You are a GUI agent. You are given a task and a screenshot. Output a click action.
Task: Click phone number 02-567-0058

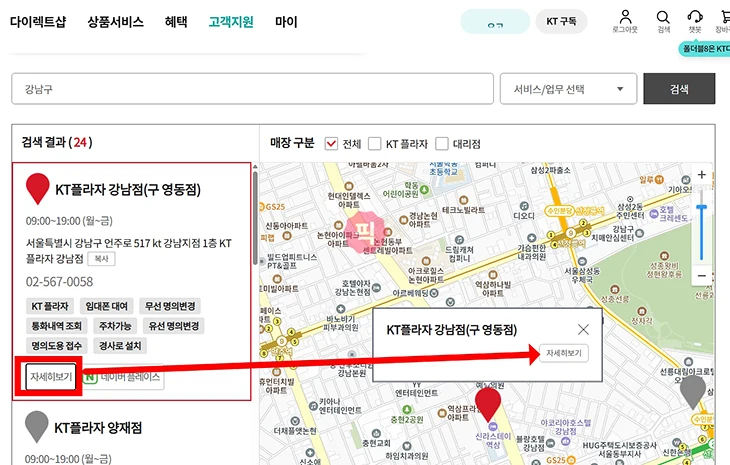coord(59,282)
